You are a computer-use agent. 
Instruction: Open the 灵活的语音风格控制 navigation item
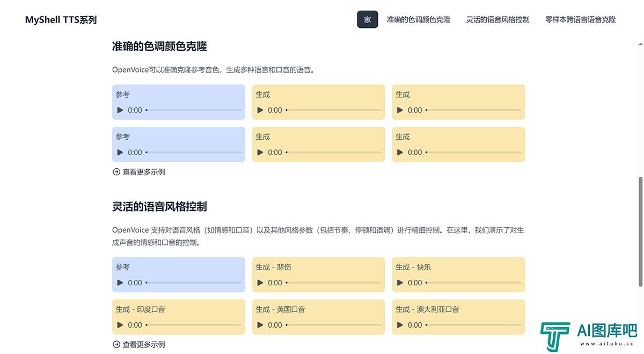click(498, 19)
